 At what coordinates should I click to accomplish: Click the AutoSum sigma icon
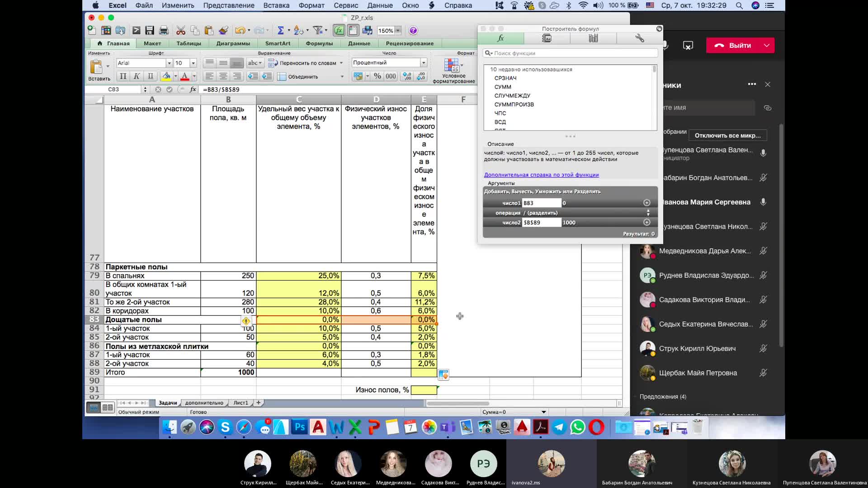coord(280,31)
